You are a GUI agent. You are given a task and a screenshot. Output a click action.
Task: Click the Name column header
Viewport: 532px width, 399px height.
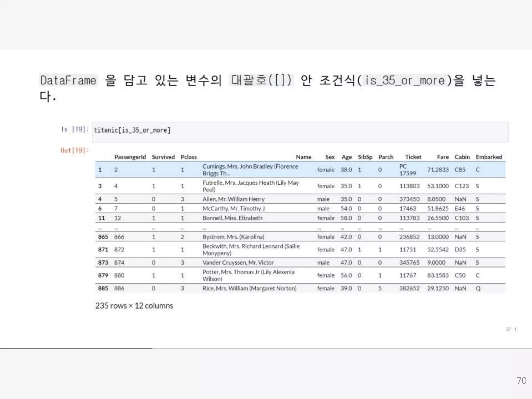pos(303,157)
